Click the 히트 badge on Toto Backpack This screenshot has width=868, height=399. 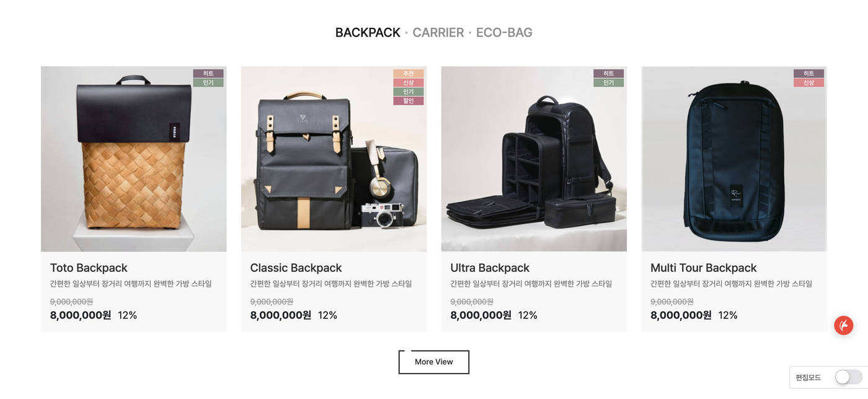click(x=208, y=74)
